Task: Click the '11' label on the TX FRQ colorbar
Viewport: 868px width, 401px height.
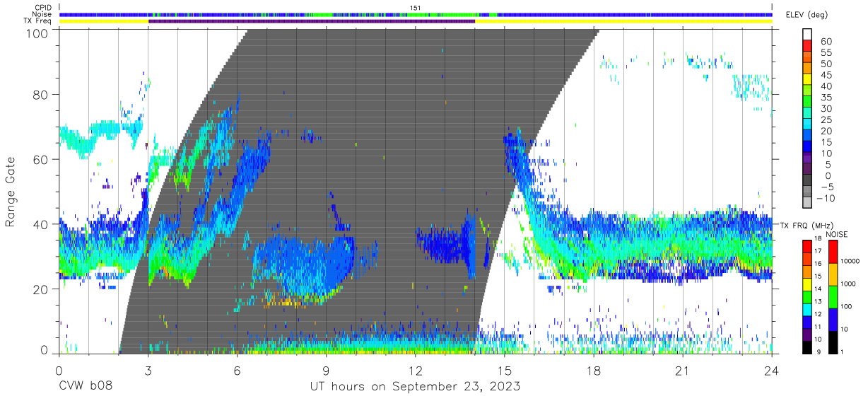Action: pos(816,327)
